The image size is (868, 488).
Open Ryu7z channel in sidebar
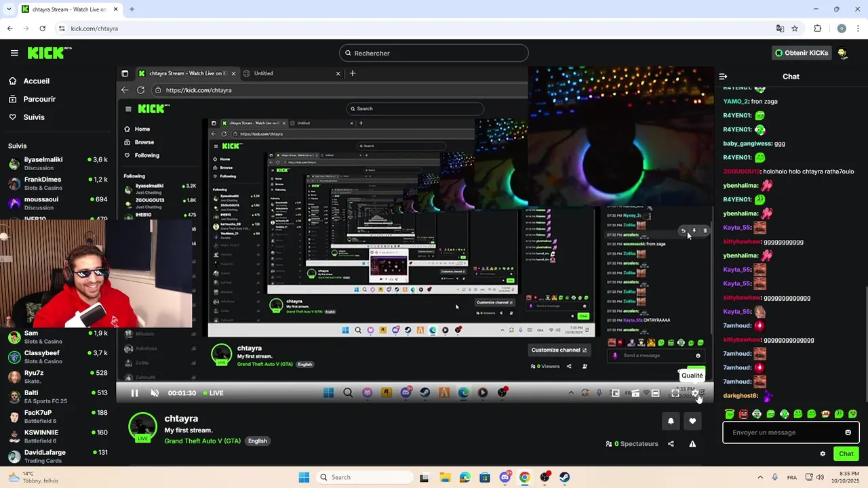tap(58, 376)
